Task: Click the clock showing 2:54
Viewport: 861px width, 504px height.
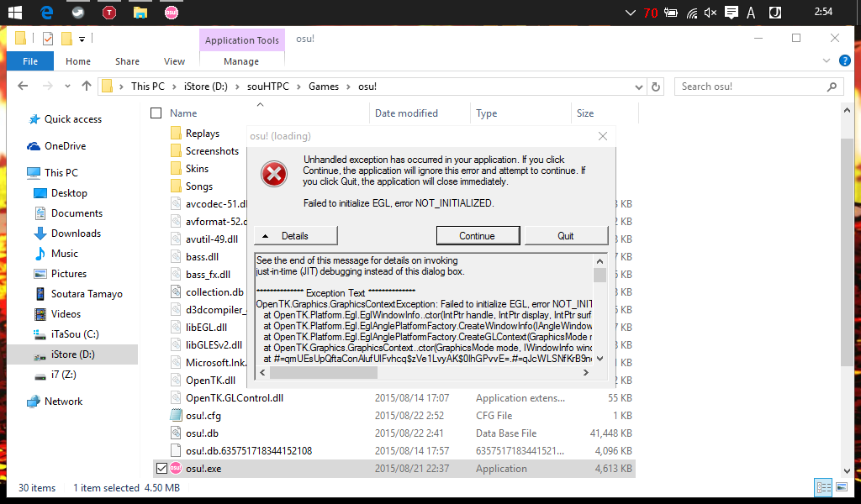Action: [823, 12]
